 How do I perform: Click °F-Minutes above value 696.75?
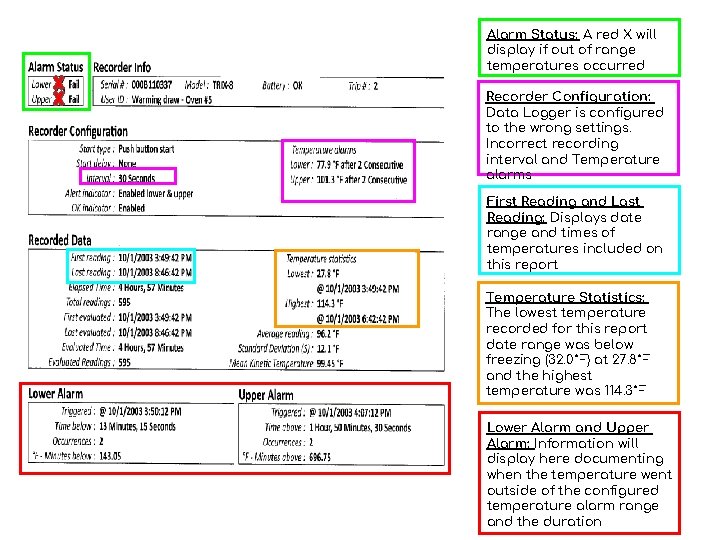point(320,457)
